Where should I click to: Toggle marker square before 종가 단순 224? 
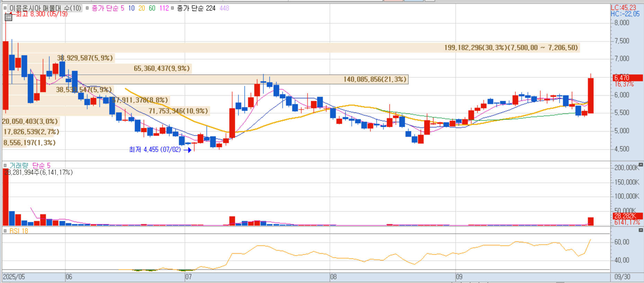click(x=173, y=8)
